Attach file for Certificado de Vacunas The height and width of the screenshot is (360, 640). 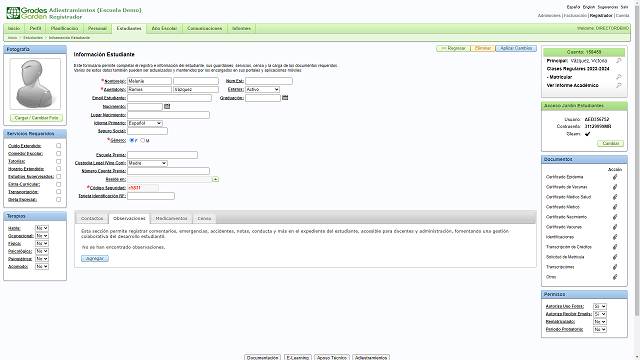(x=615, y=187)
